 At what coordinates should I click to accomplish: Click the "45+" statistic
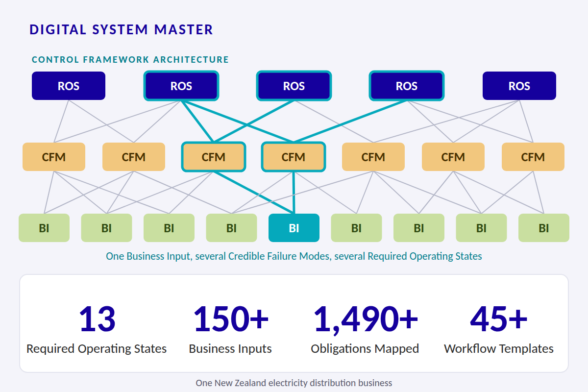click(x=499, y=318)
